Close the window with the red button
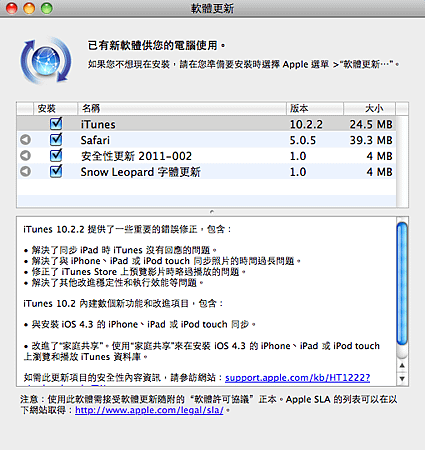Screen dimensions: 425x450 pos(12,8)
